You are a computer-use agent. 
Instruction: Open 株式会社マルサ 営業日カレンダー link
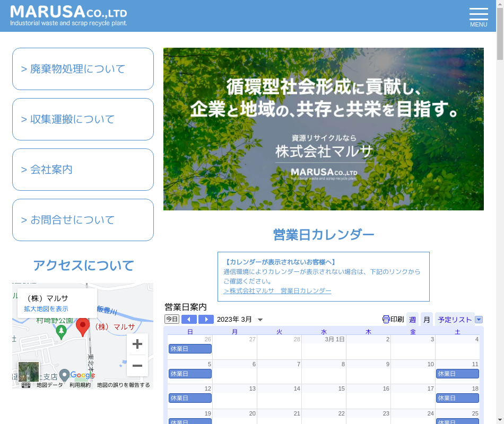(x=277, y=290)
